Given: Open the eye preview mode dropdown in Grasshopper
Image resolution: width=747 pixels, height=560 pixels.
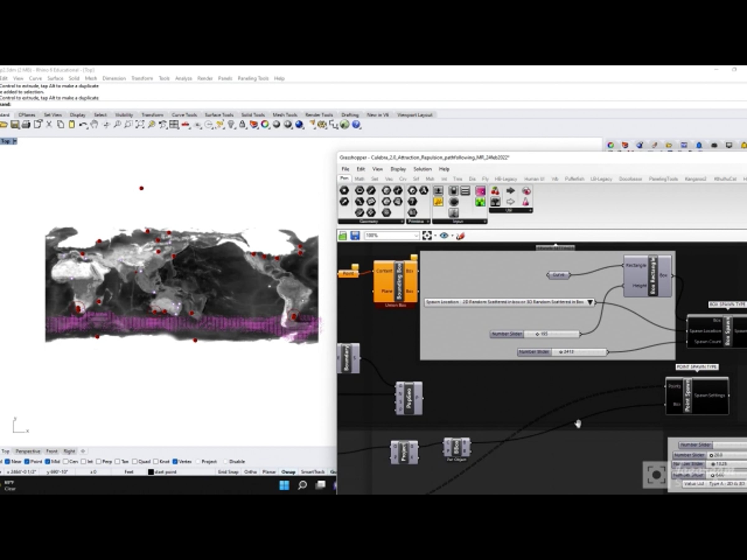Looking at the screenshot, I should click(x=452, y=236).
